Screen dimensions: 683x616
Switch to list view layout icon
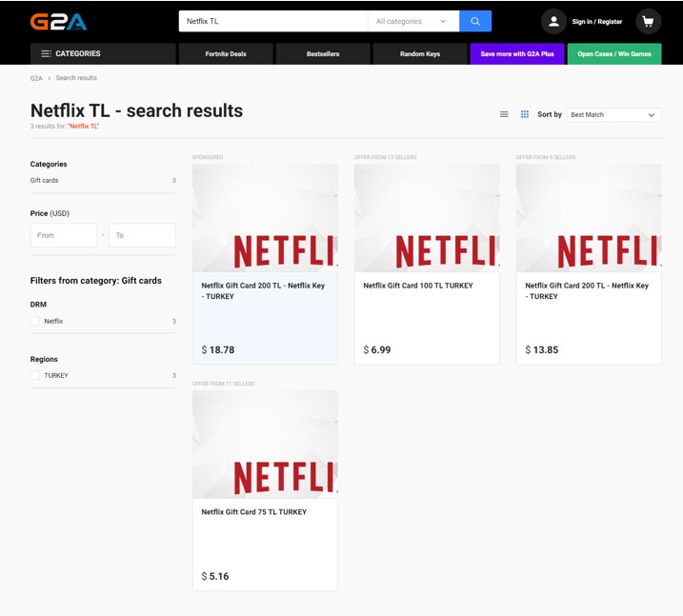click(x=504, y=114)
